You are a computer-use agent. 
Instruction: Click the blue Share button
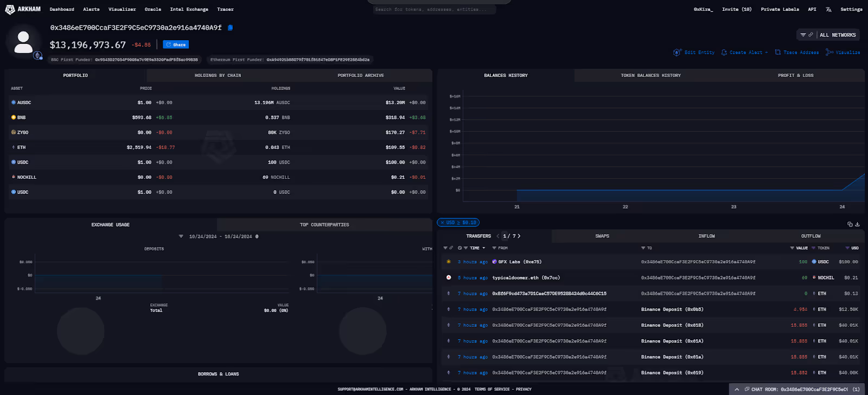point(176,44)
